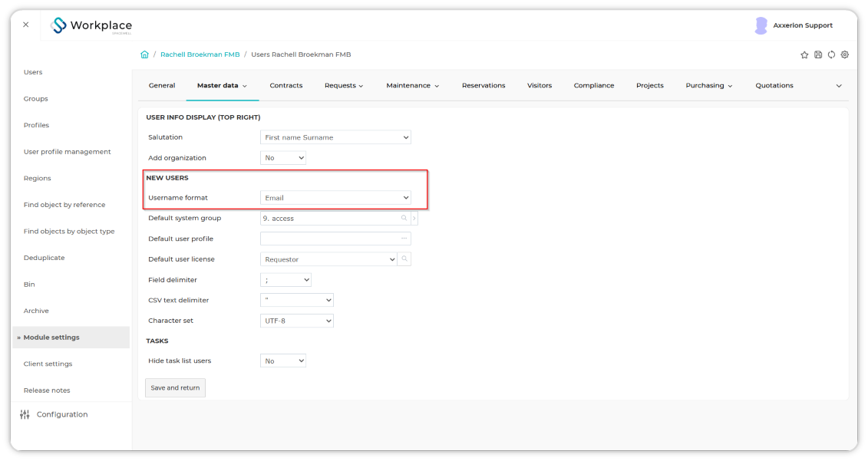Click the ellipsis icon in Default user profile
The height and width of the screenshot is (461, 868).
point(404,239)
